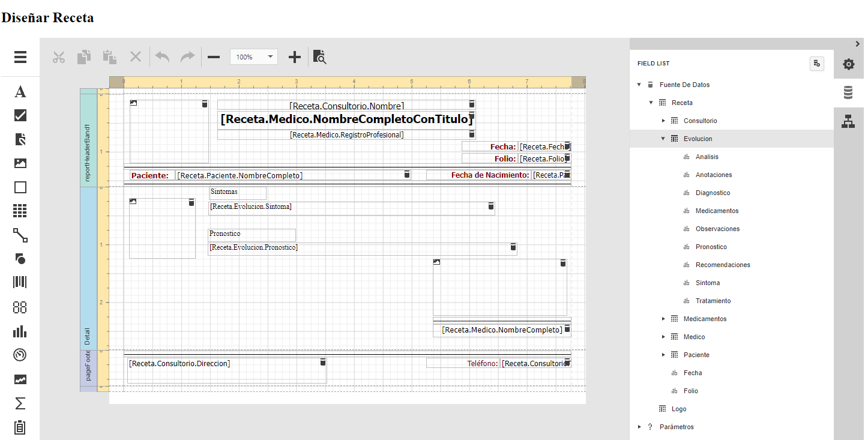868x440 pixels.
Task: Select the Line tool in toolbox
Action: pos(20,235)
